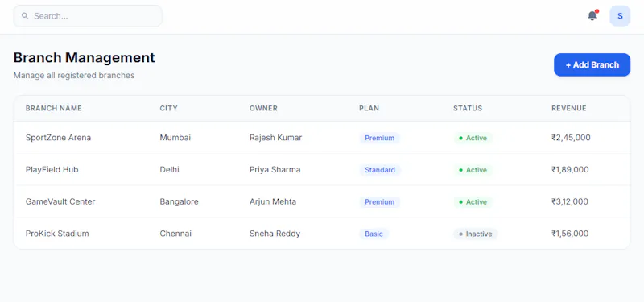Click revenue ₹1,89,000
644x302 pixels.
[x=570, y=170]
